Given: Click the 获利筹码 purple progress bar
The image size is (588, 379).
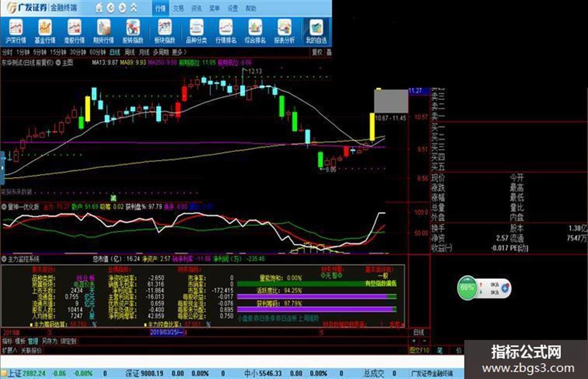Looking at the screenshot, I should coord(317,309).
